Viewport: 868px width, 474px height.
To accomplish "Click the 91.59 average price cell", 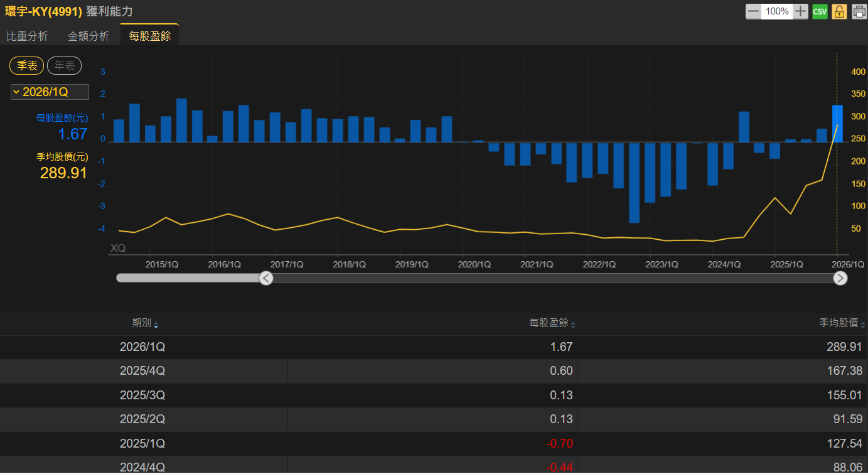I will [848, 419].
